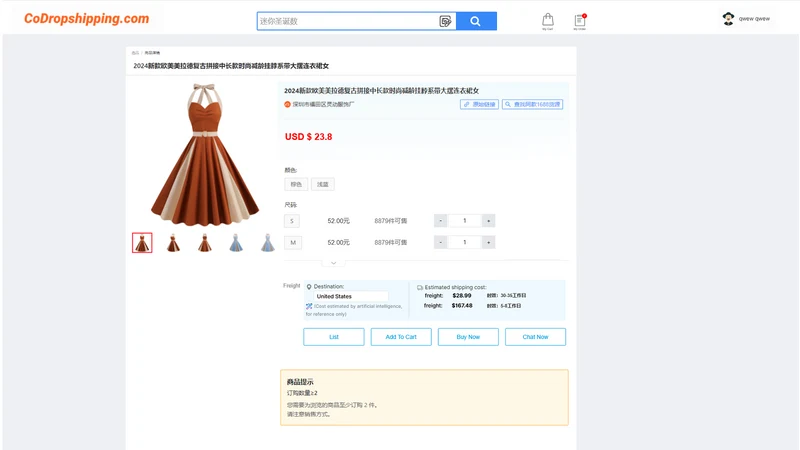Click the estimated shipping cost truck icon
The height and width of the screenshot is (450, 800).
click(x=420, y=287)
